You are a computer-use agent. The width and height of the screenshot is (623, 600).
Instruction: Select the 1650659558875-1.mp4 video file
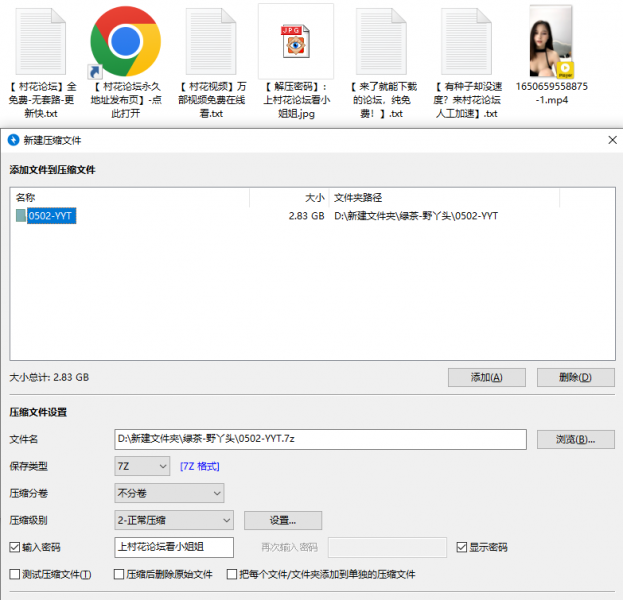[551, 41]
